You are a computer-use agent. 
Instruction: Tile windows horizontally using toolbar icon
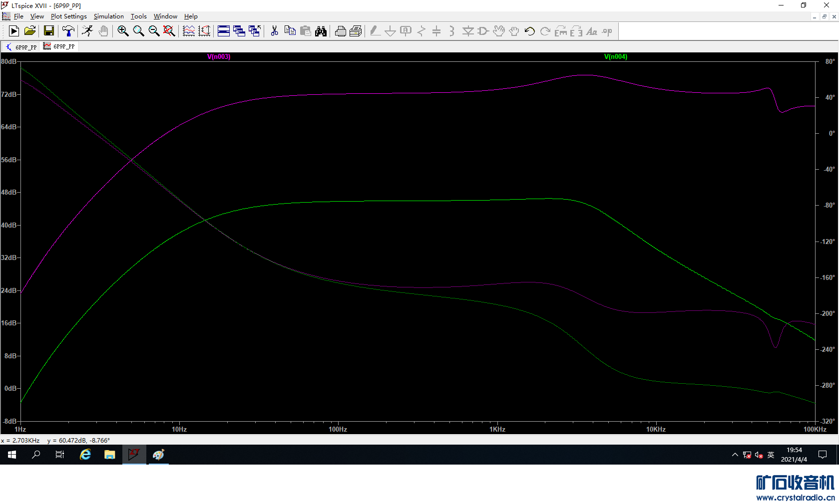(x=224, y=31)
